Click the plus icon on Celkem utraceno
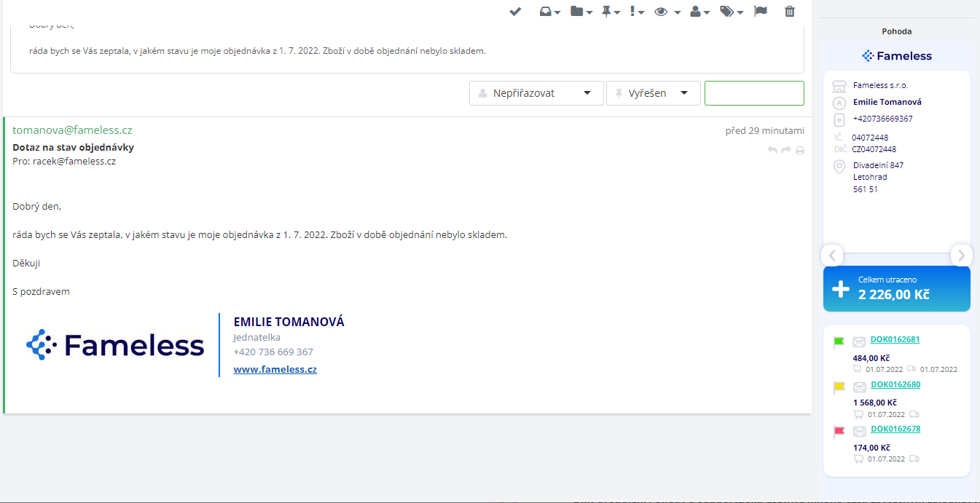This screenshot has width=980, height=503. [841, 289]
